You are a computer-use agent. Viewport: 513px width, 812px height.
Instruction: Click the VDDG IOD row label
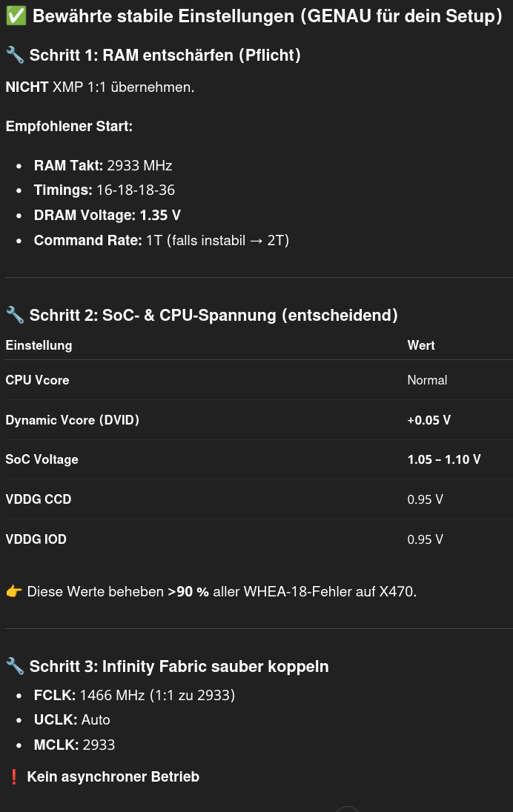36,539
